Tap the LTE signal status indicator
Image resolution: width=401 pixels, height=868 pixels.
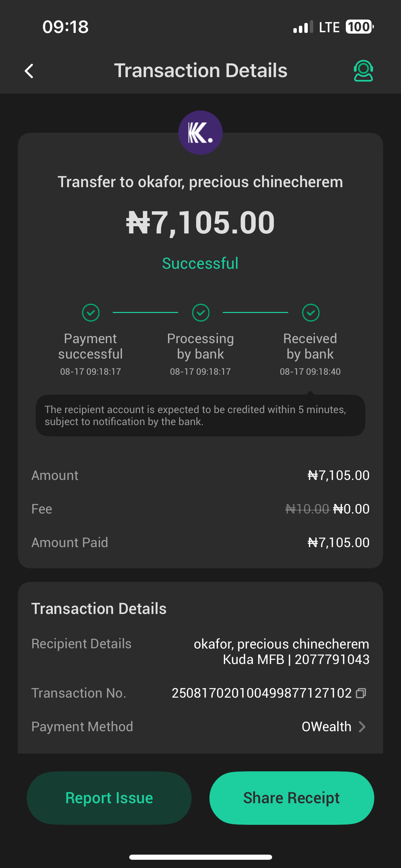point(329,27)
